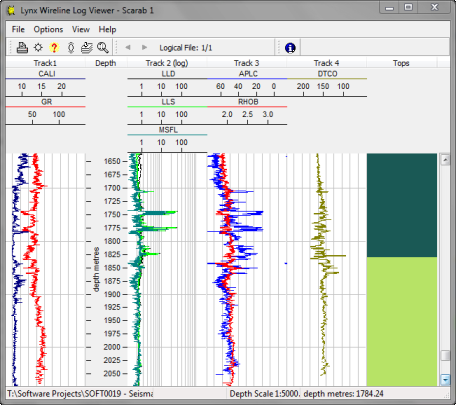Image resolution: width=456 pixels, height=405 pixels.
Task: Click the Depth Scale 1:5000 status text
Action: click(x=265, y=394)
